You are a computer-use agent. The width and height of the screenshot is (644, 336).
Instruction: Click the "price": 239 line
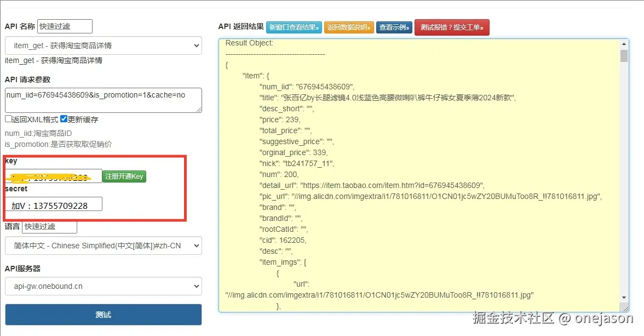click(280, 119)
